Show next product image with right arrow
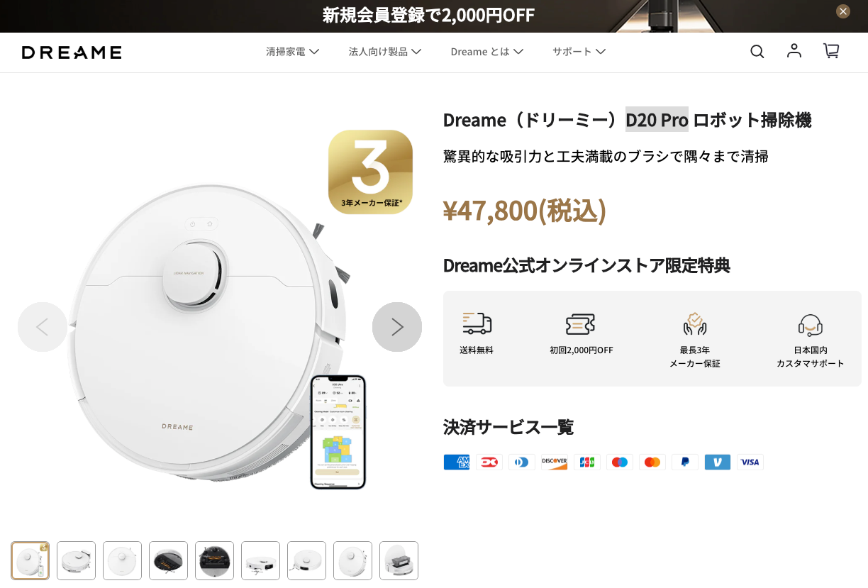868x588 pixels. coord(397,327)
